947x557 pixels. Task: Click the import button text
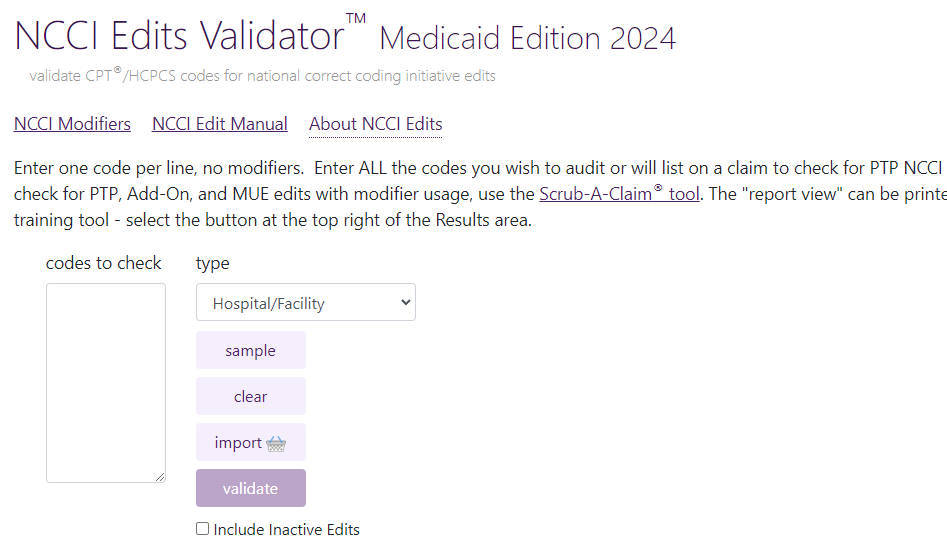(238, 443)
